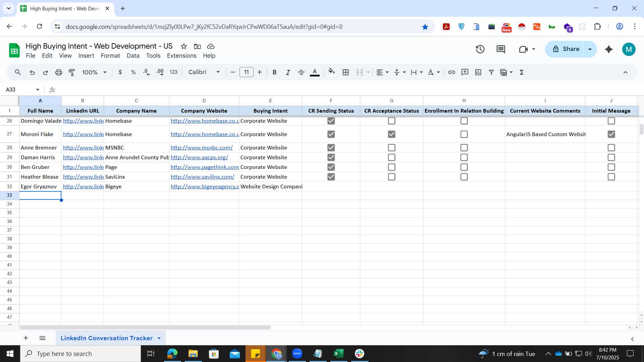Open version history clock icon

click(x=480, y=49)
